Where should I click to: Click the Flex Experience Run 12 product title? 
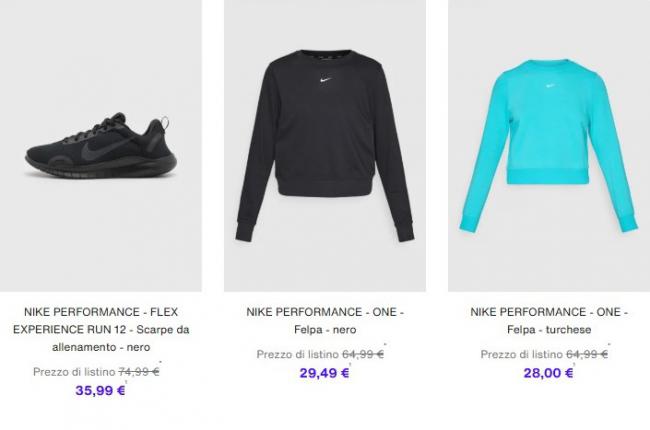coord(101,329)
